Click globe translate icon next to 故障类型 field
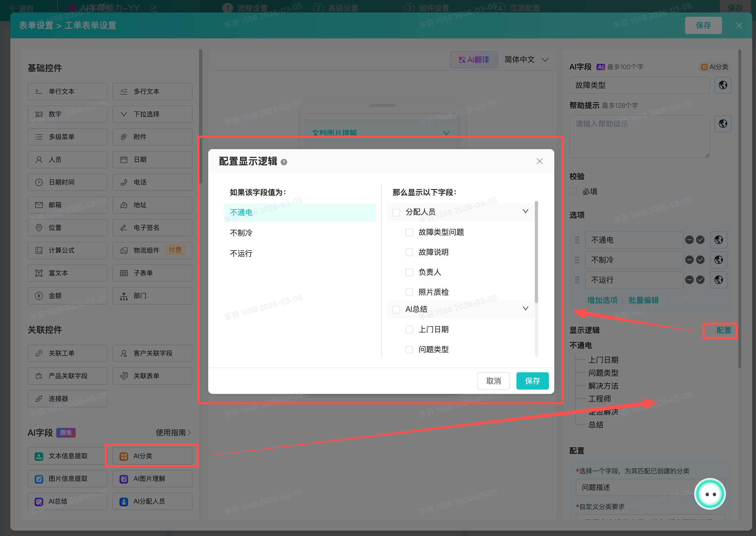756x536 pixels. tap(723, 85)
